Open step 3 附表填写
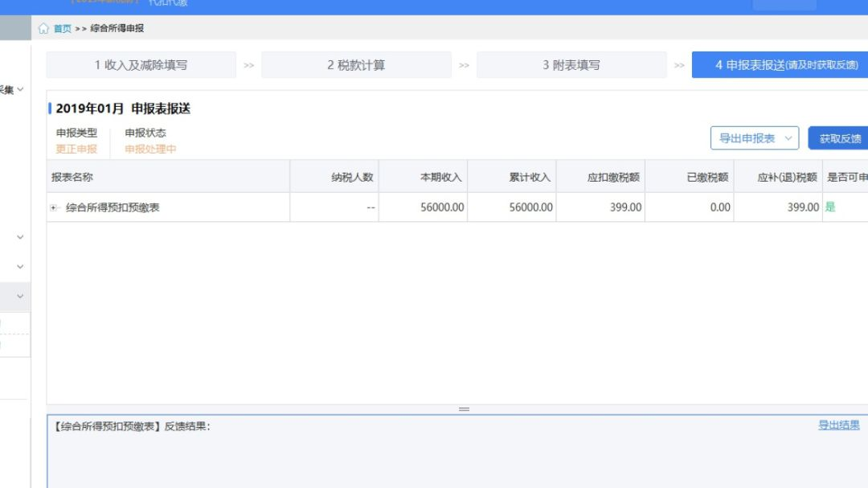Image resolution: width=868 pixels, height=488 pixels. pos(571,65)
